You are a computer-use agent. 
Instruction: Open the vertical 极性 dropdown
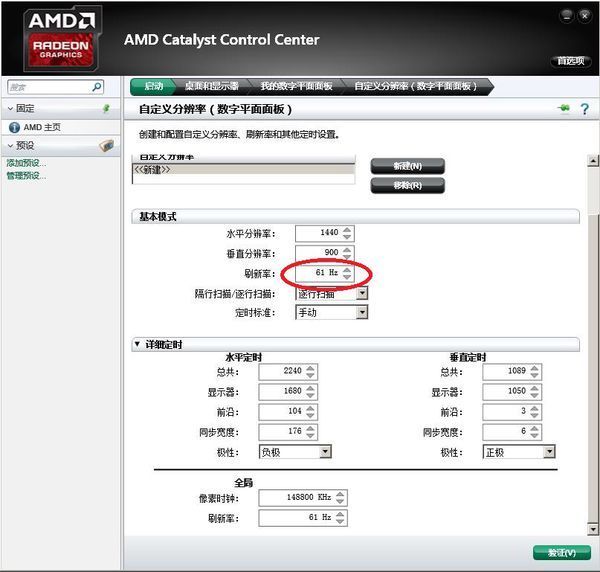(549, 452)
